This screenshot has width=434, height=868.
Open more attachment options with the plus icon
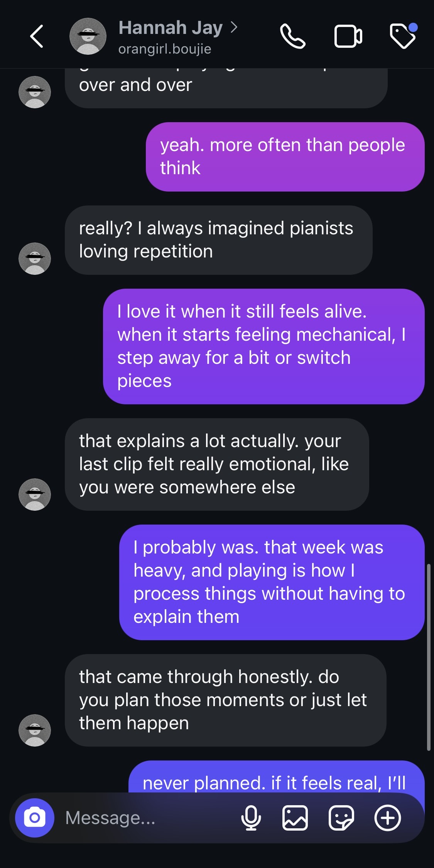pyautogui.click(x=388, y=818)
